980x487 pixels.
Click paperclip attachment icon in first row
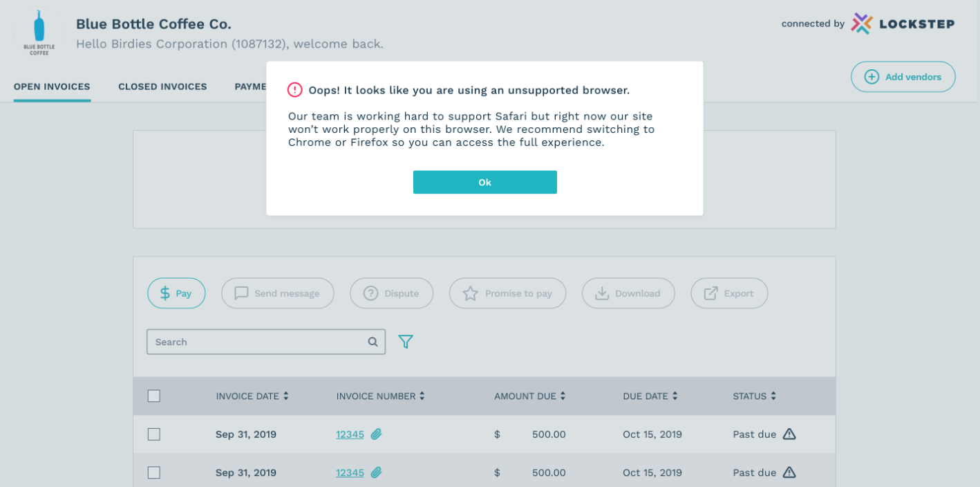click(x=376, y=434)
